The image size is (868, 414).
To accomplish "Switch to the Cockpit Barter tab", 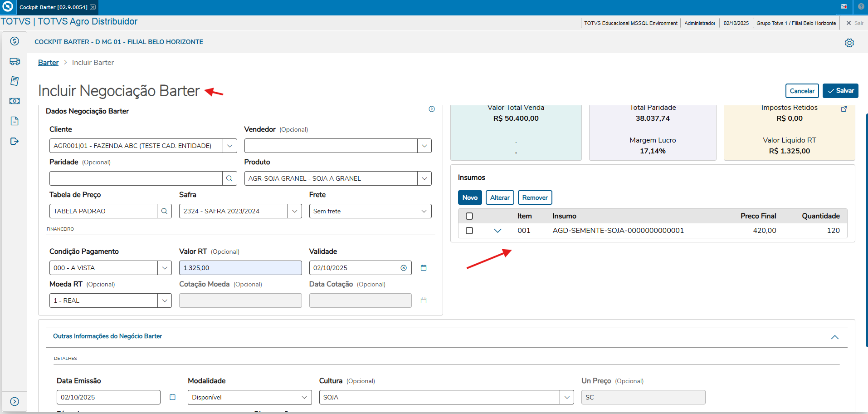I will pos(53,7).
